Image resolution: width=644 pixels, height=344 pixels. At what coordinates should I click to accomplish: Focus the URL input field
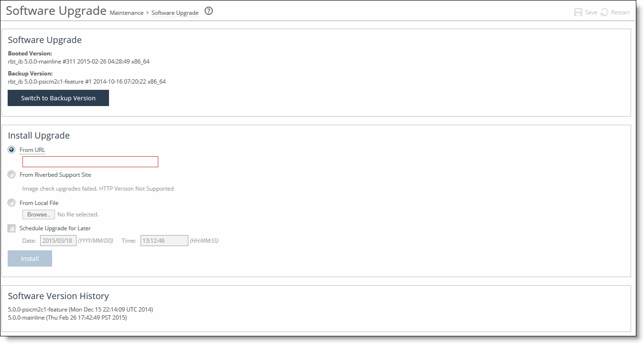coord(90,161)
